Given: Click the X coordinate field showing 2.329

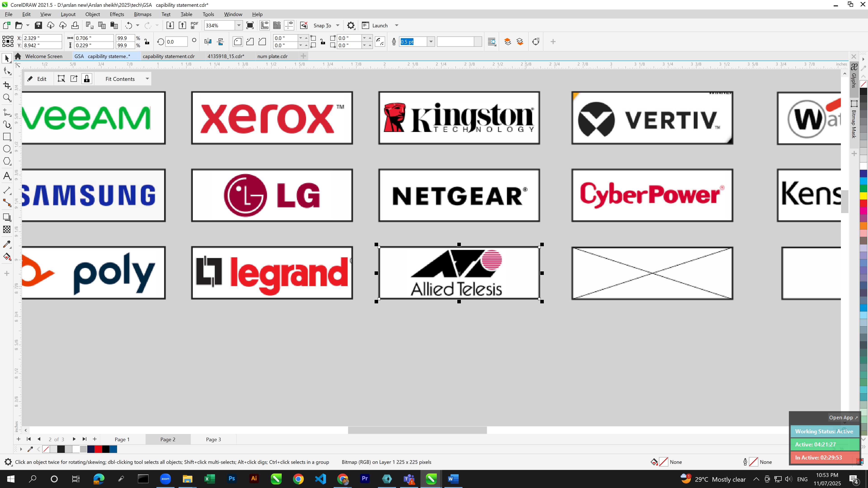Looking at the screenshot, I should pyautogui.click(x=42, y=38).
